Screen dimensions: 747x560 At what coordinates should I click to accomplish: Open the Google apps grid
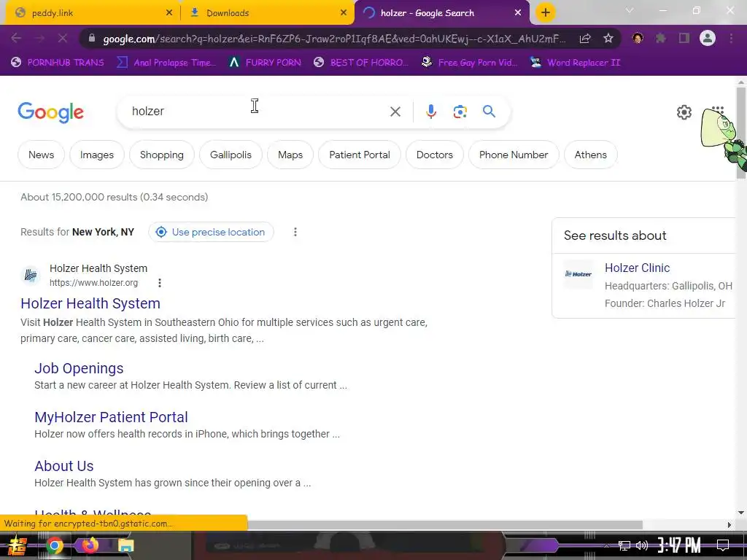tap(718, 109)
